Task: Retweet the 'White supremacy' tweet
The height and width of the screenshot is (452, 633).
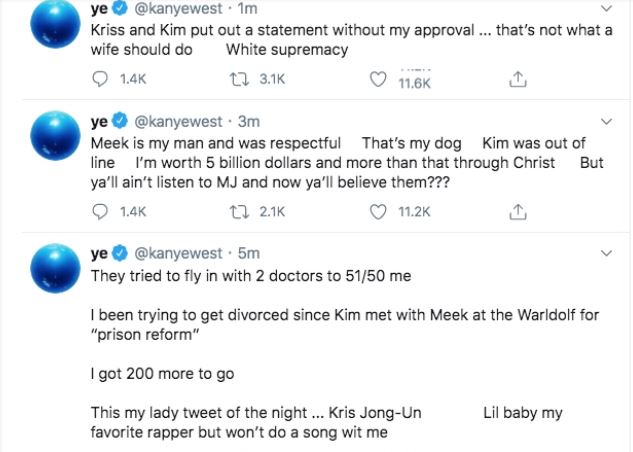Action: (239, 79)
